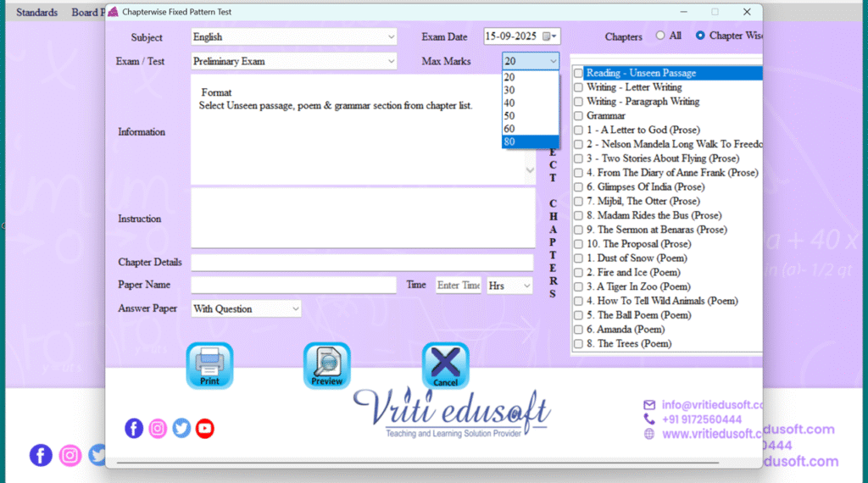Expand the Answer Paper dropdown
The image size is (868, 483).
pos(295,309)
